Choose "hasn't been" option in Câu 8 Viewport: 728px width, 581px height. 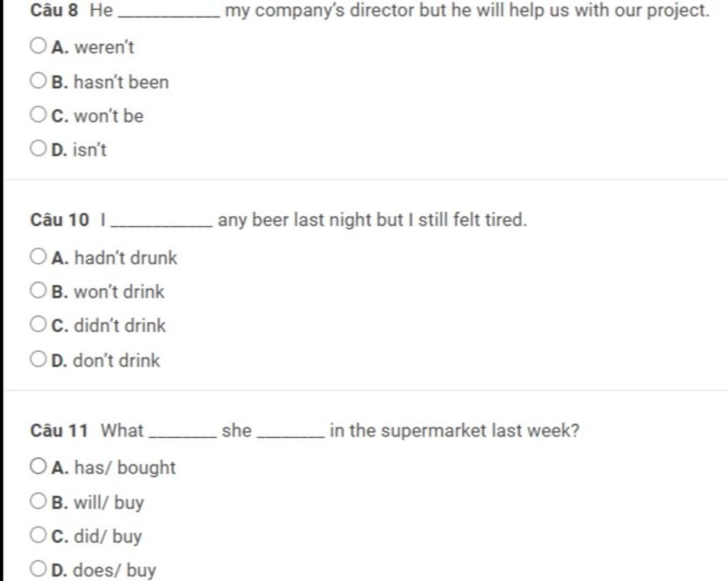[38, 81]
